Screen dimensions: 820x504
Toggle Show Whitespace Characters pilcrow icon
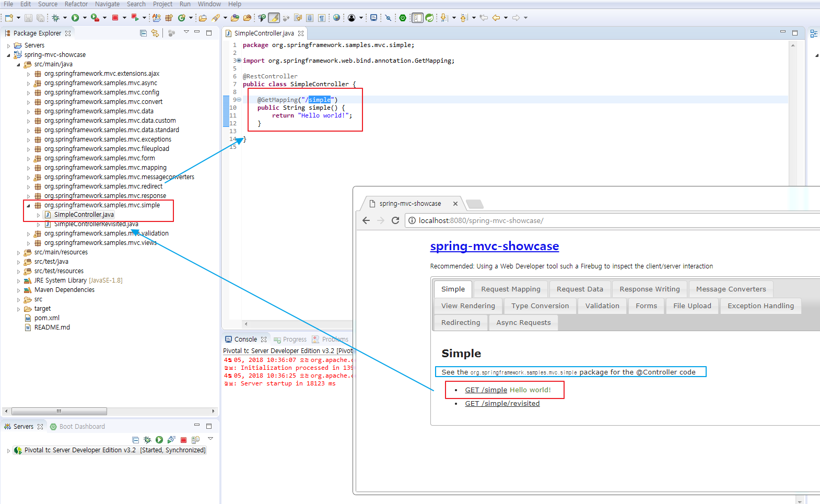click(321, 18)
